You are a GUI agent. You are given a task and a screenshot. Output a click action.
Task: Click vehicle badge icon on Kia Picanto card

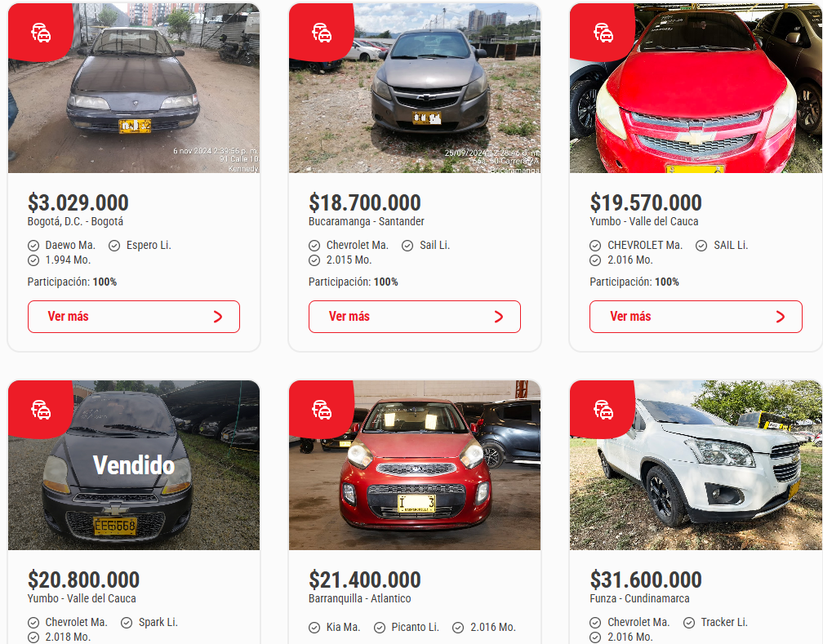point(322,410)
